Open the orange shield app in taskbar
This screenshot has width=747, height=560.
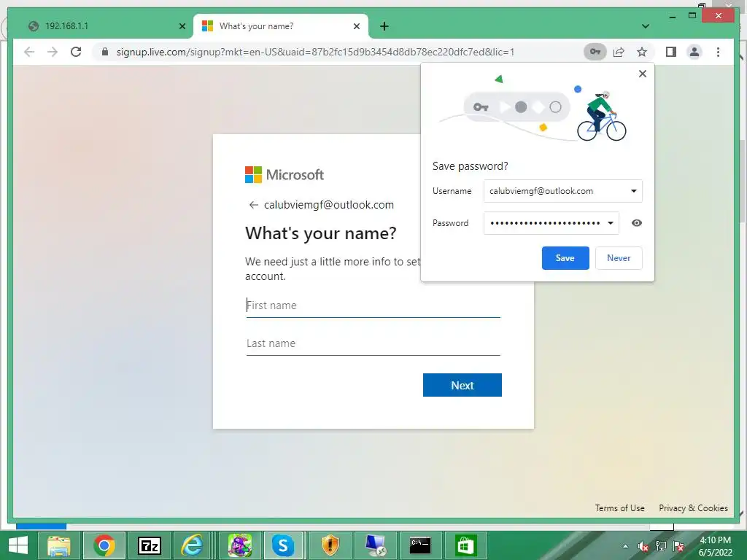330,545
